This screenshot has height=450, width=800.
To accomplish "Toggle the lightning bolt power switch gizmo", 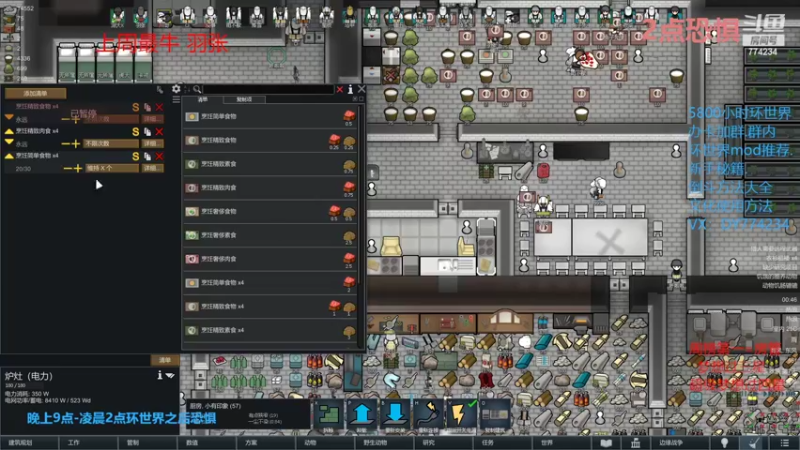I will [x=461, y=415].
